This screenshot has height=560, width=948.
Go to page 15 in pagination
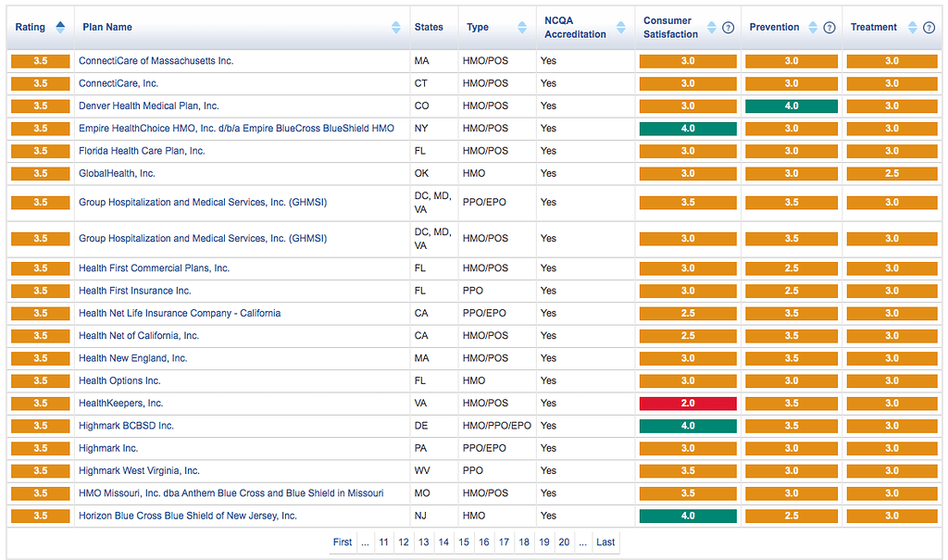(x=464, y=542)
